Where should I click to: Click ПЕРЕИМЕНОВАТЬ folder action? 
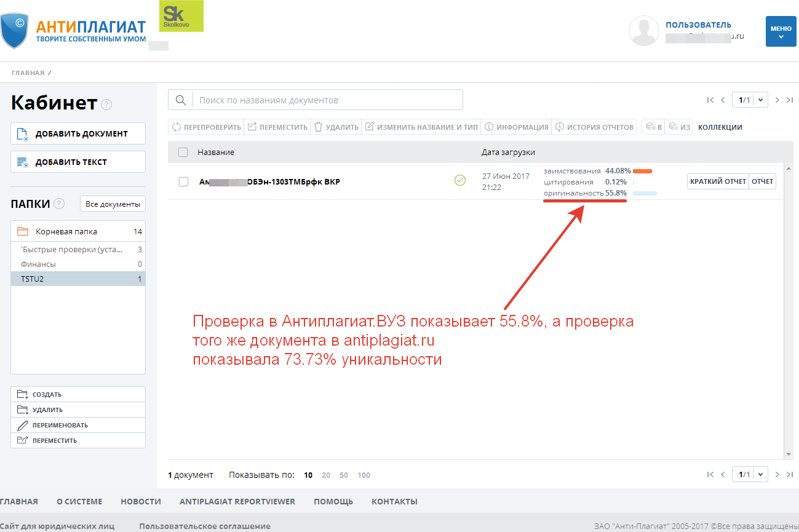78,425
